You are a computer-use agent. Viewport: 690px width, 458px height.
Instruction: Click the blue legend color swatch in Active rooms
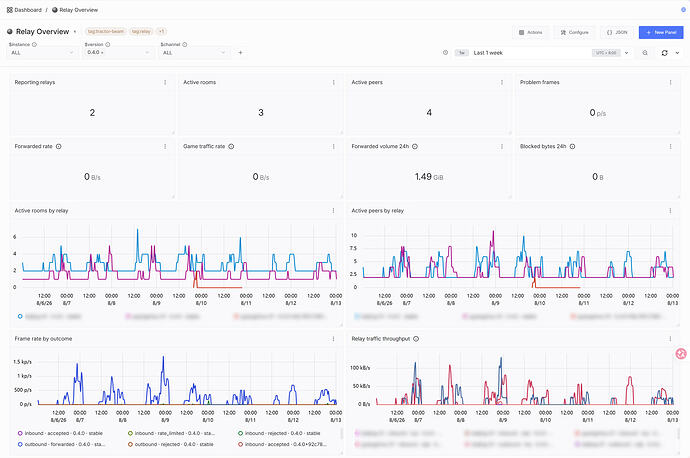click(20, 316)
